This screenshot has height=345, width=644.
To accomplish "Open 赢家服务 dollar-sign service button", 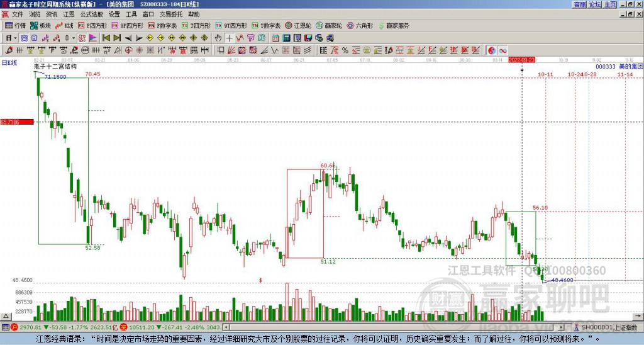I will coord(394,25).
